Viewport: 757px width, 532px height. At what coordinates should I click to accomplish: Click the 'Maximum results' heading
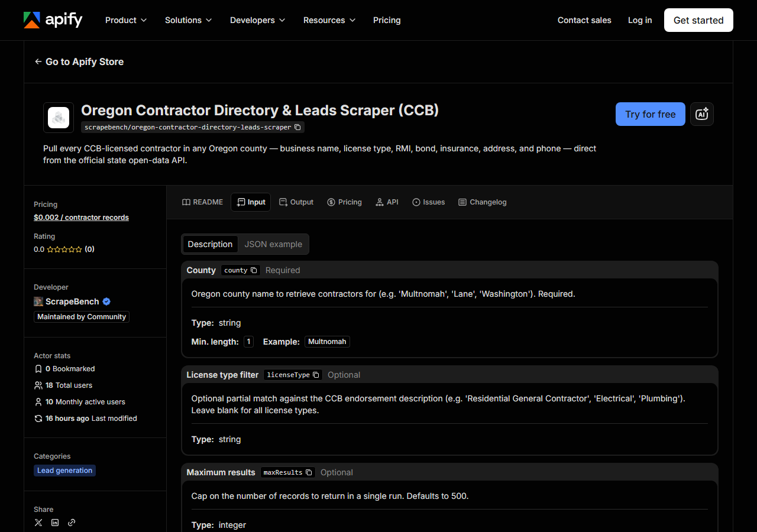221,472
